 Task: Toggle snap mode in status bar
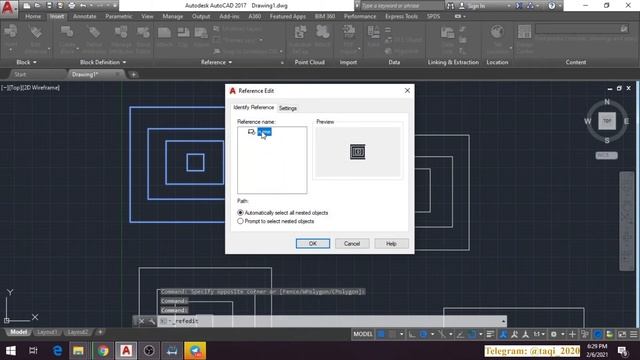[392, 334]
